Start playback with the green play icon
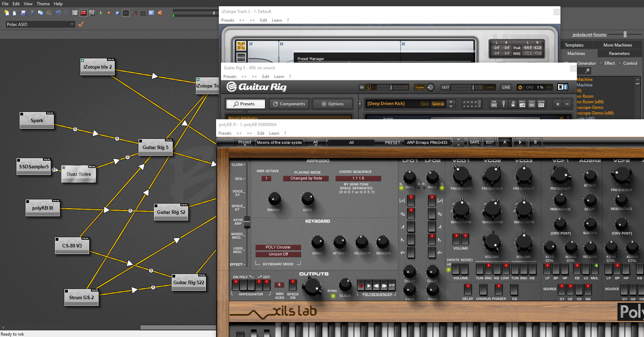 click(x=101, y=13)
